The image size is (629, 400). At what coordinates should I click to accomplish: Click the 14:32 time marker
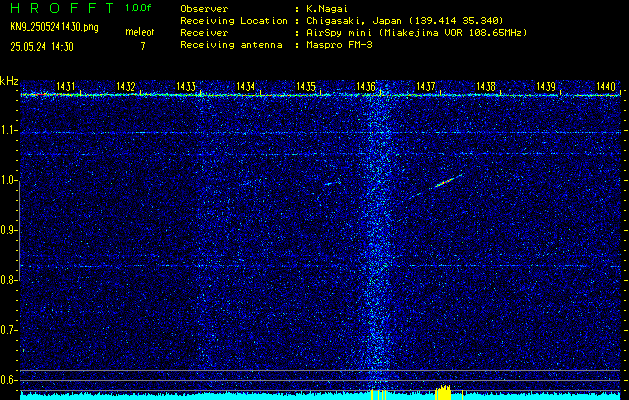pyautogui.click(x=126, y=86)
